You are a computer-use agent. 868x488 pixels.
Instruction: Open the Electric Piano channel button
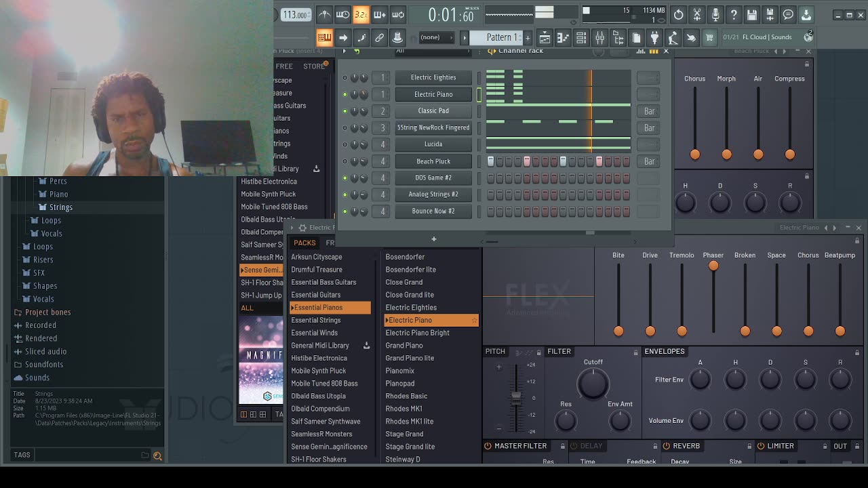(x=433, y=94)
